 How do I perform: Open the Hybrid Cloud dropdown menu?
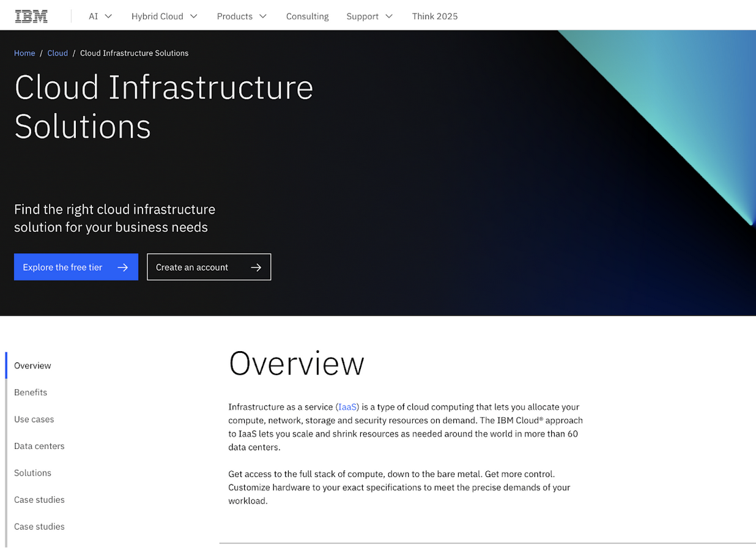(194, 17)
